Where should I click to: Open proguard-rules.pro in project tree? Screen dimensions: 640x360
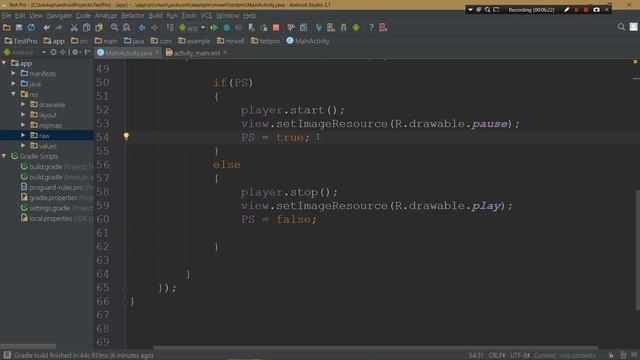coord(57,187)
